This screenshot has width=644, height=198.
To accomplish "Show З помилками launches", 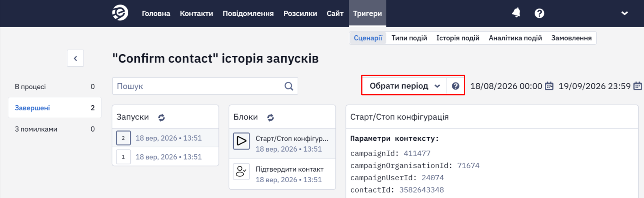I will 55,129.
